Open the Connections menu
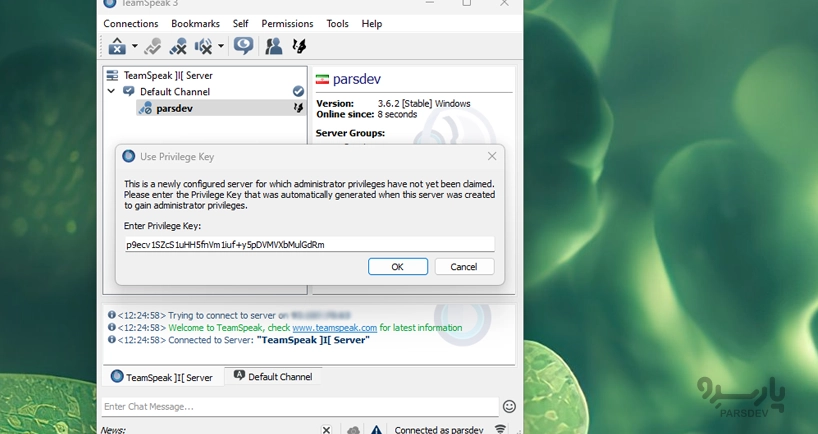This screenshot has height=434, width=818. (131, 23)
